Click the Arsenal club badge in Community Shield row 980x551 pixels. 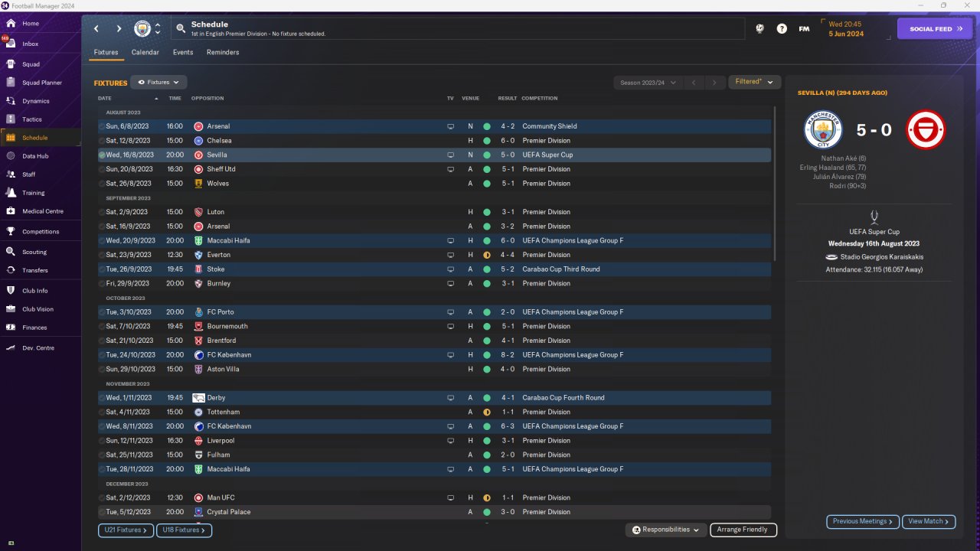click(198, 126)
